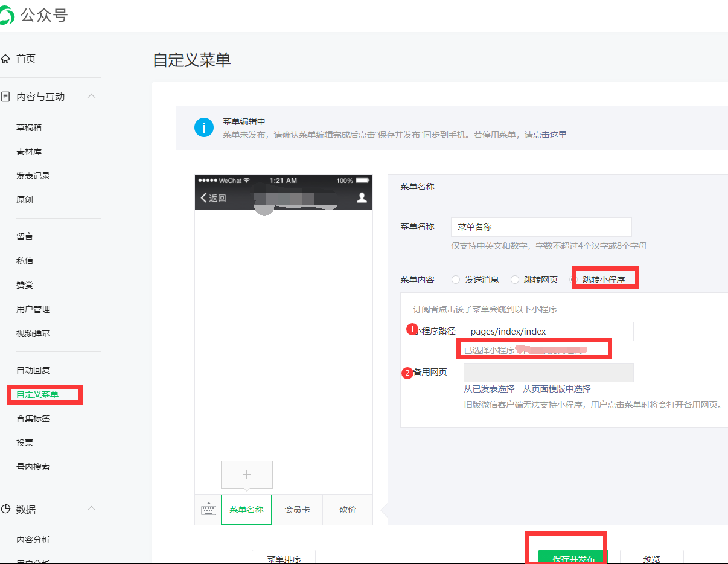The image size is (728, 564).
Task: Click the 从已发表选择 link
Action: pos(489,389)
